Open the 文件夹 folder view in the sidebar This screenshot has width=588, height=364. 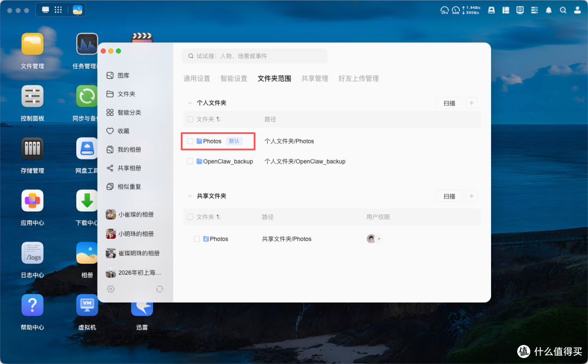point(121,94)
